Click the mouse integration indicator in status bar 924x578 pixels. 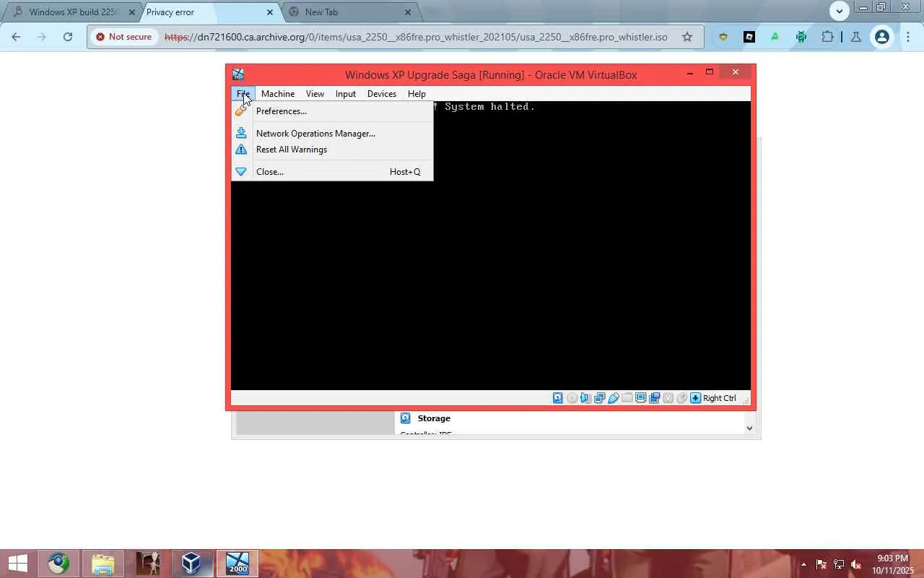tap(681, 398)
